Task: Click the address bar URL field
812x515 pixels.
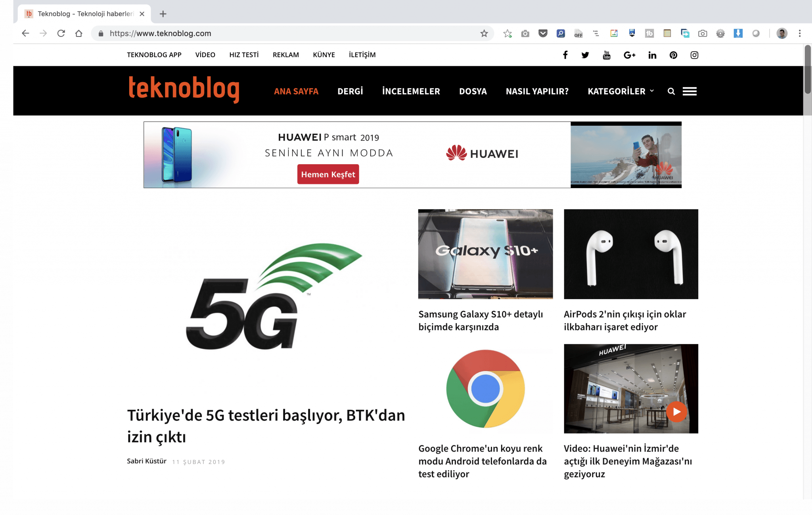Action: point(293,33)
